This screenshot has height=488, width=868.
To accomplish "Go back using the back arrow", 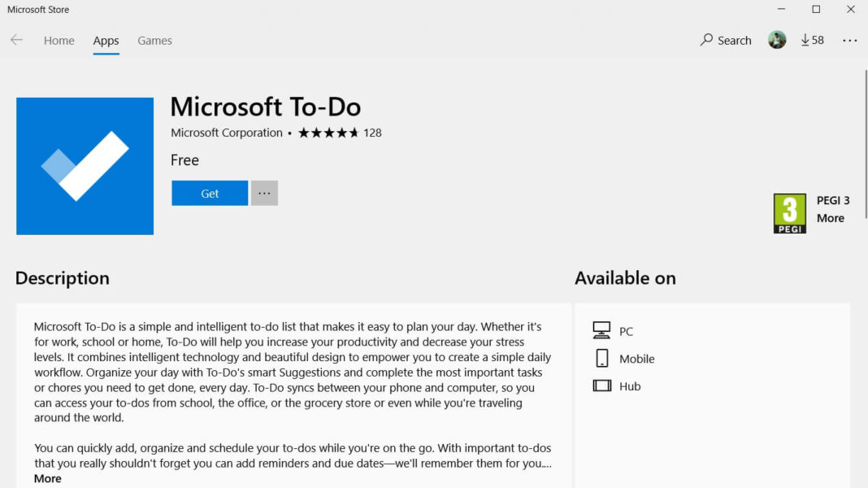I will click(x=16, y=40).
